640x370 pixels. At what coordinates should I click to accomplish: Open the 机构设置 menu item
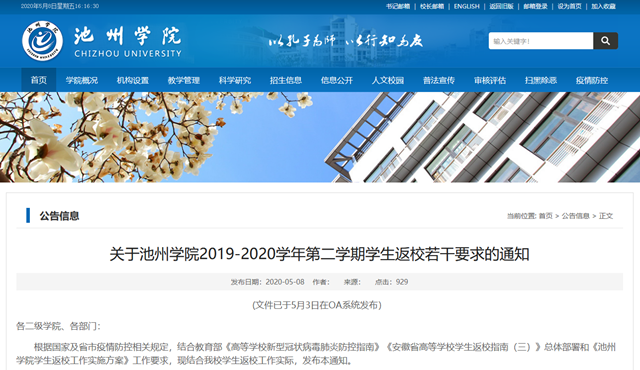point(133,80)
